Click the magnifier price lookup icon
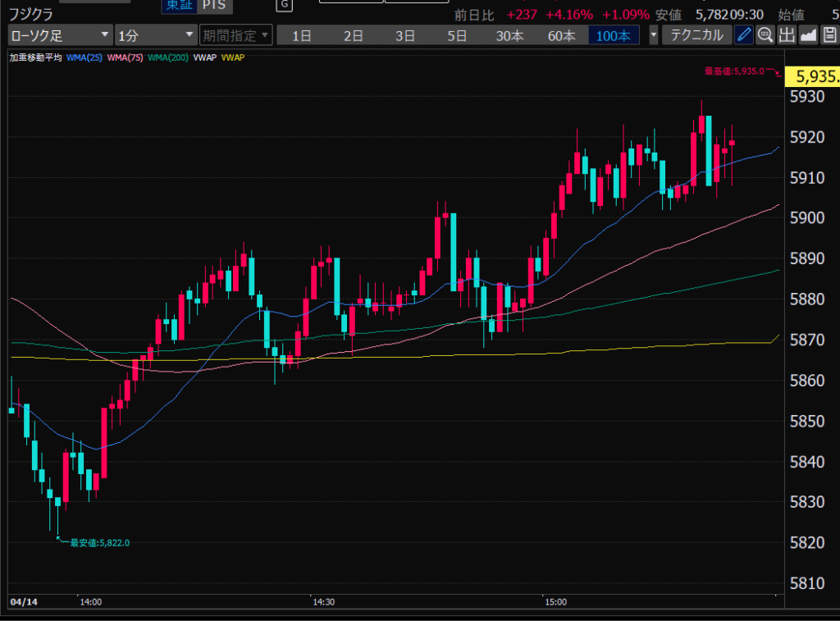 (765, 34)
